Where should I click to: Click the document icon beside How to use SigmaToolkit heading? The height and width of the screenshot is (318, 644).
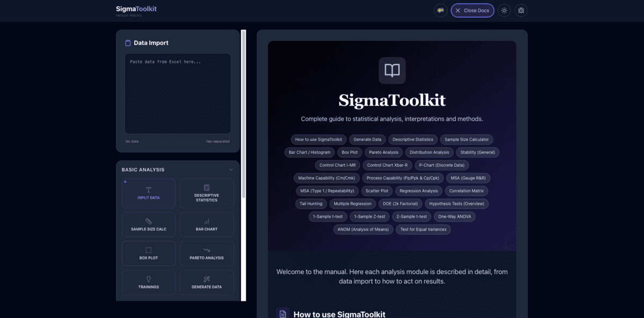(x=283, y=314)
